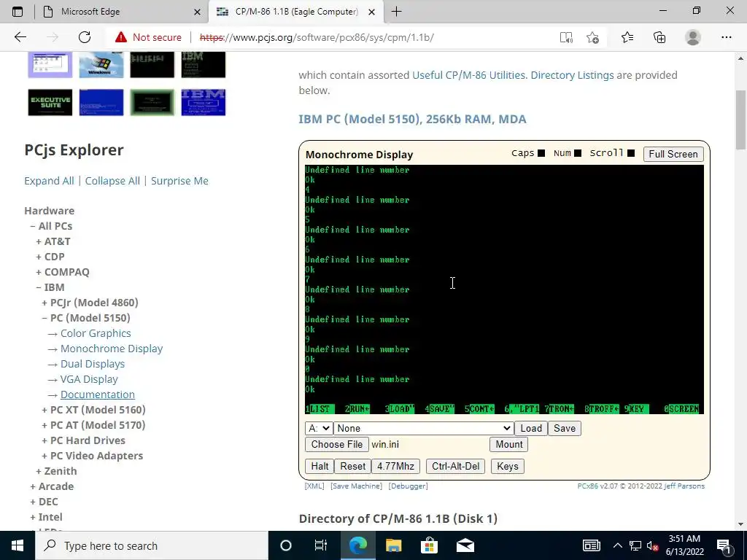Open the notification center icon
This screenshot has height=560, width=747.
pyautogui.click(x=724, y=545)
